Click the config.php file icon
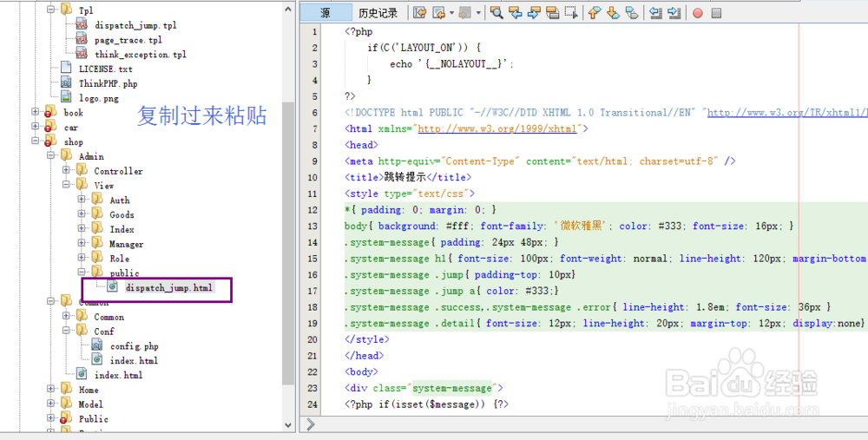This screenshot has width=868, height=440. 97,345
